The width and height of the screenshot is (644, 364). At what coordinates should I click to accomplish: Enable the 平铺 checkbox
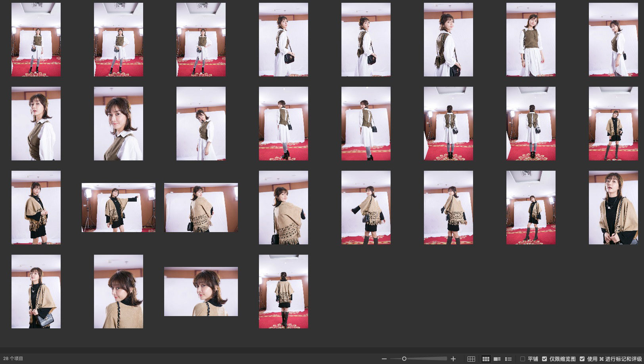point(523,359)
